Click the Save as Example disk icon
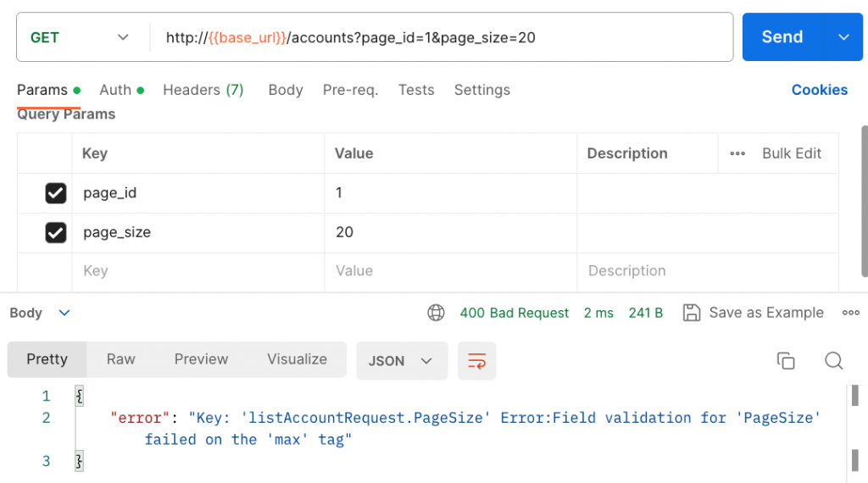The image size is (868, 483). pos(692,313)
